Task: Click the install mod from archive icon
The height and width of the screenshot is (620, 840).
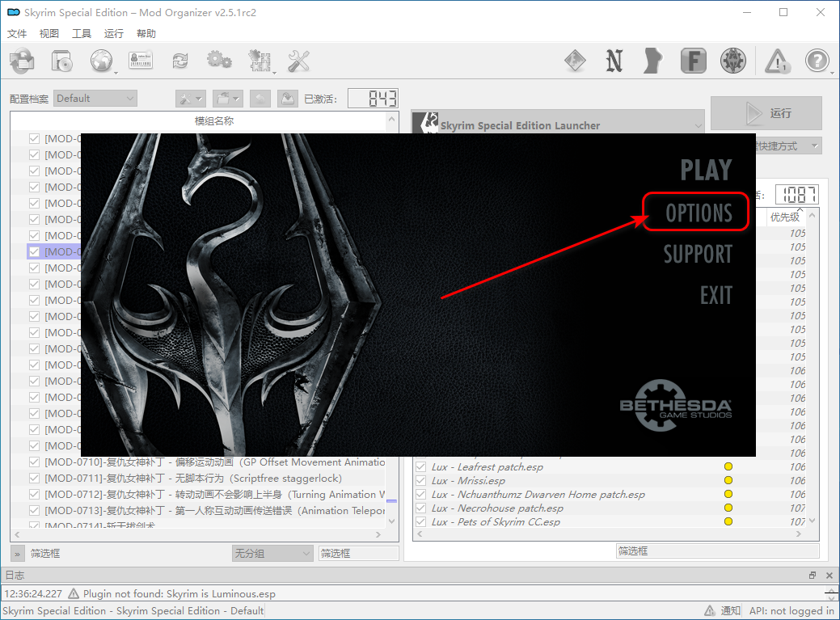Action: point(23,61)
